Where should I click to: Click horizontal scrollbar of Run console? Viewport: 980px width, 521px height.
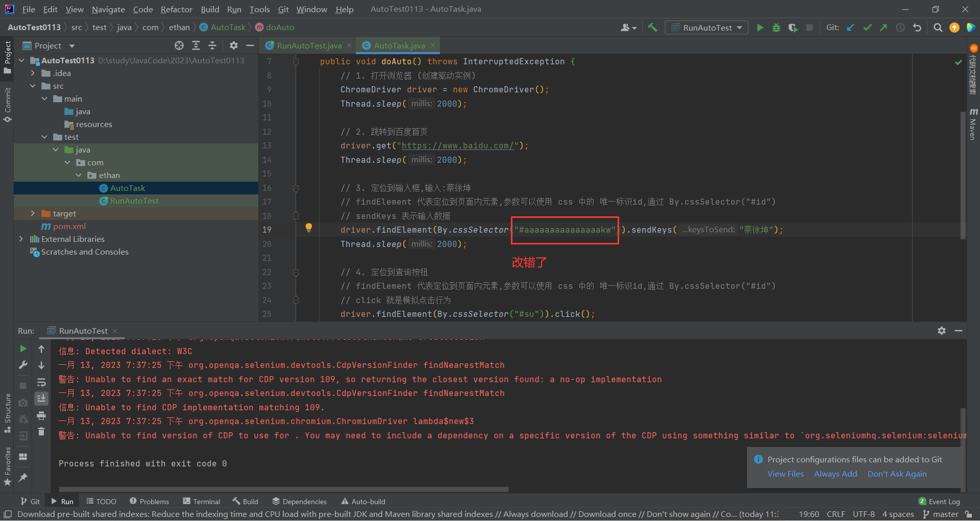[x=283, y=489]
